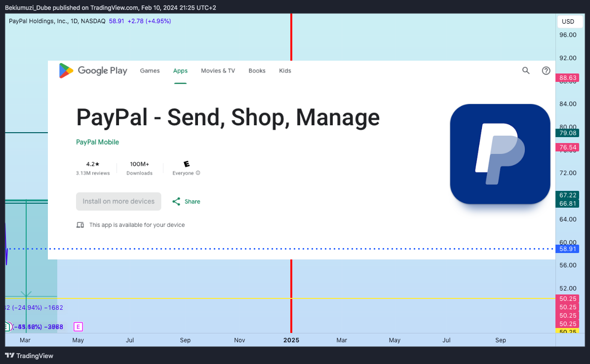Click the 66.81 green price label
Image resolution: width=590 pixels, height=364 pixels.
pyautogui.click(x=567, y=203)
